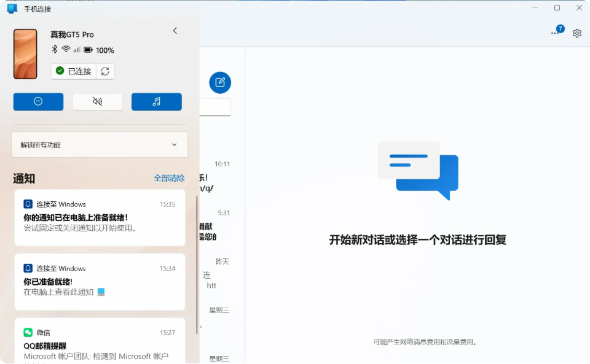Click the chevron arrow in 解锁所有功能 row
The height and width of the screenshot is (364, 590).
pyautogui.click(x=174, y=145)
